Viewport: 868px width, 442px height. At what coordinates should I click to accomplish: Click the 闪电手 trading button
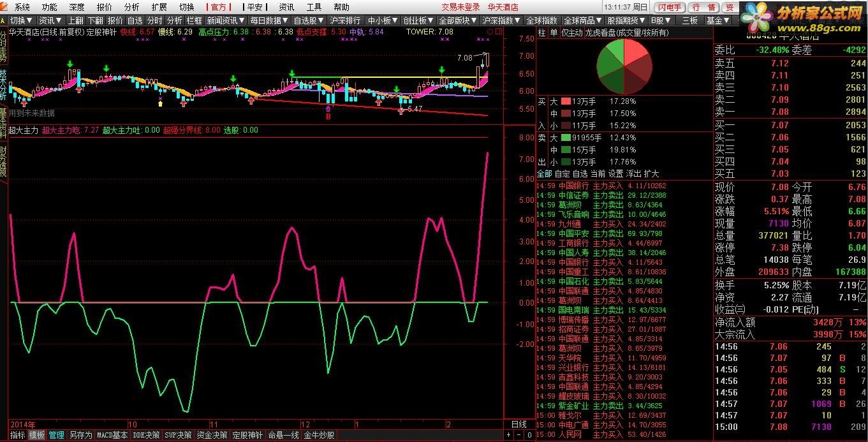tap(670, 7)
